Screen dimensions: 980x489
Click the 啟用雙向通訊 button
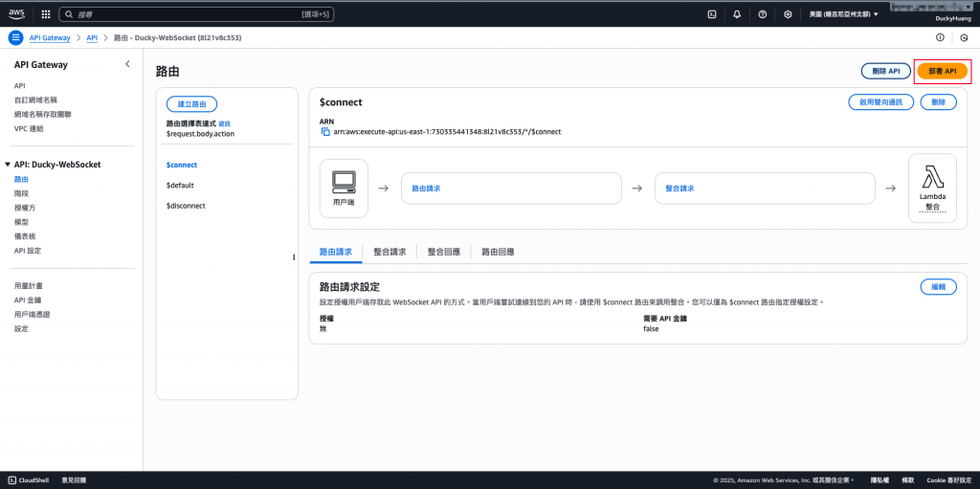click(881, 102)
